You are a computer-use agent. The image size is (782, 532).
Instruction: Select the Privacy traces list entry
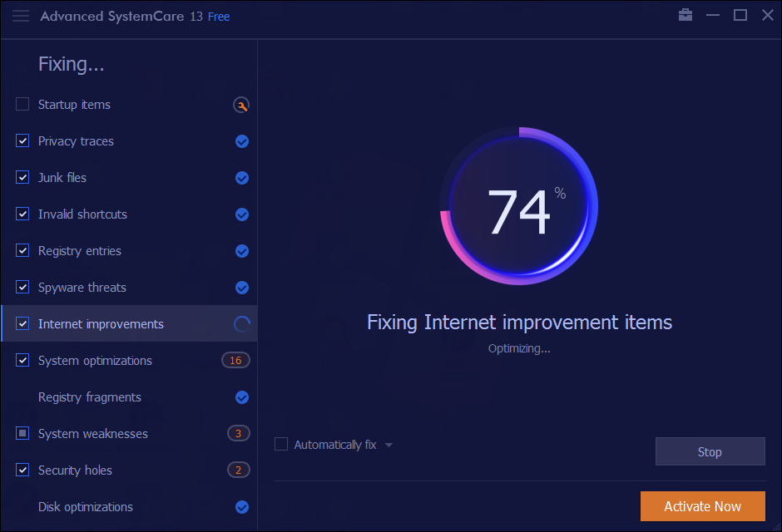pyautogui.click(x=129, y=141)
